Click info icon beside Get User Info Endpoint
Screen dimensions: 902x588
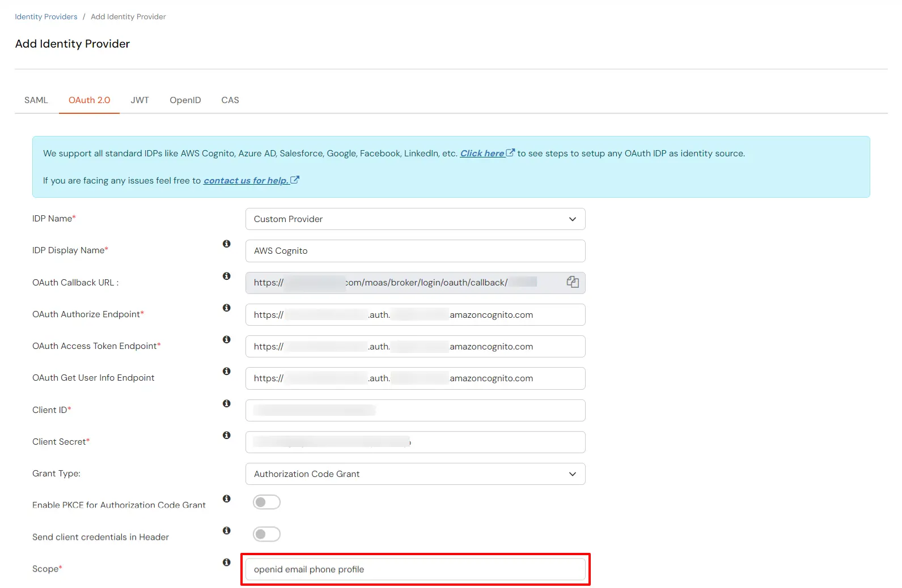227,371
